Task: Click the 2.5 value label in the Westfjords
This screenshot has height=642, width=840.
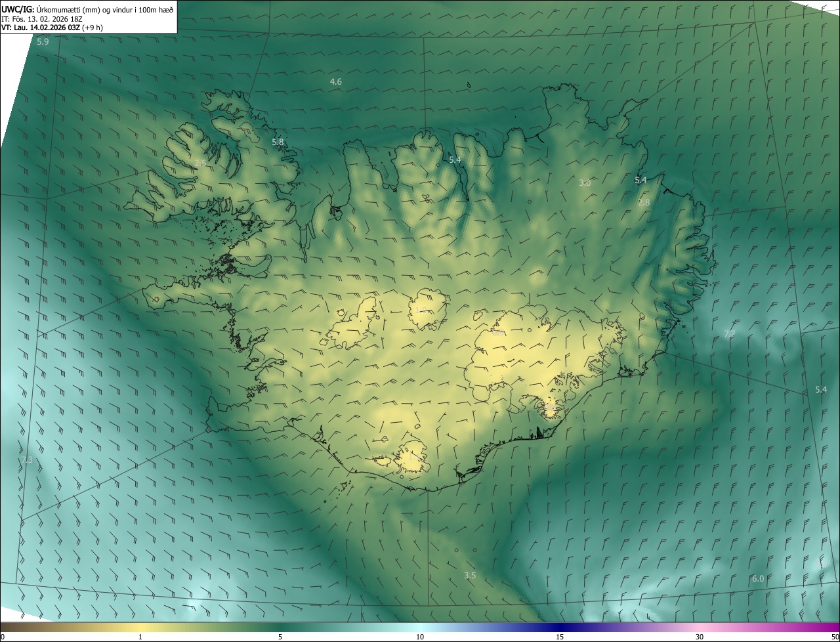Action: 200,163
